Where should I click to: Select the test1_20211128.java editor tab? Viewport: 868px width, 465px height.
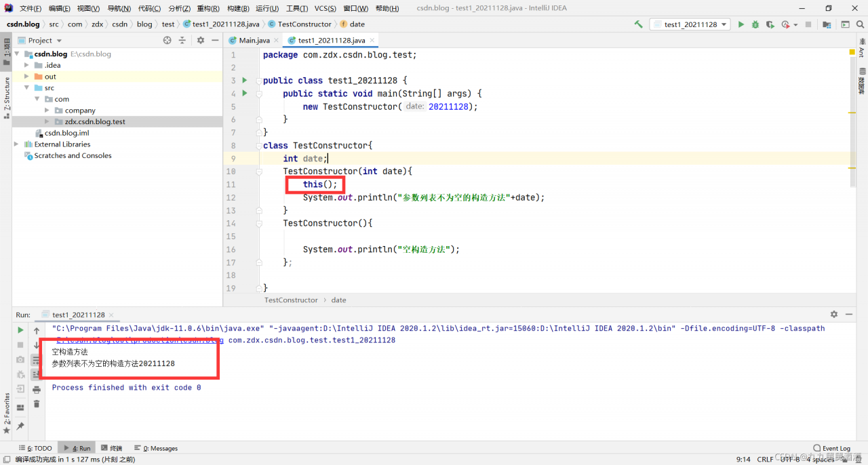[331, 41]
